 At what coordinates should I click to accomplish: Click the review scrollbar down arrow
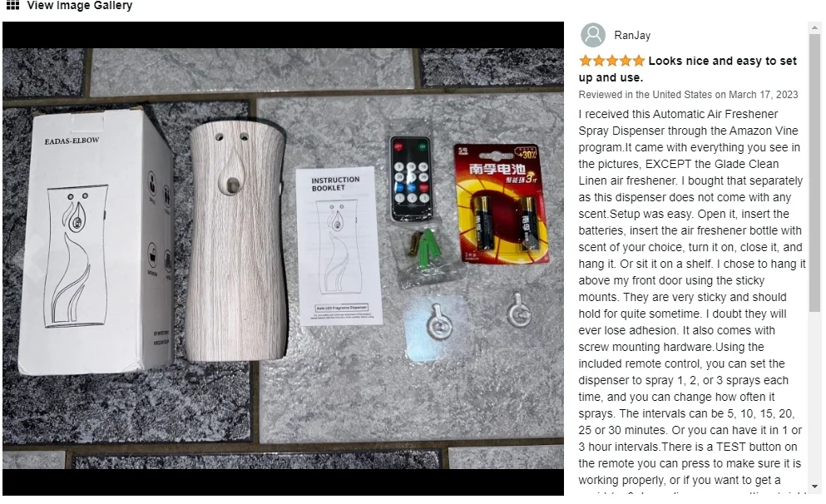(x=815, y=487)
